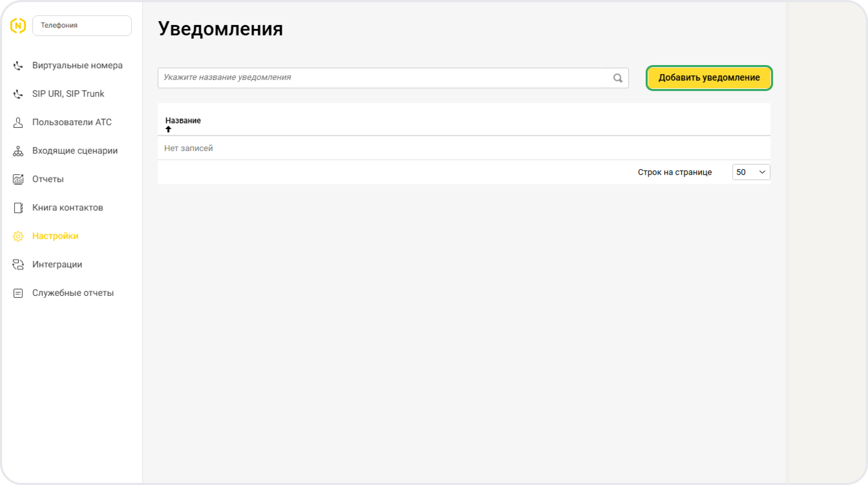The image size is (868, 485).
Task: Click the magnifier search icon
Action: click(618, 78)
